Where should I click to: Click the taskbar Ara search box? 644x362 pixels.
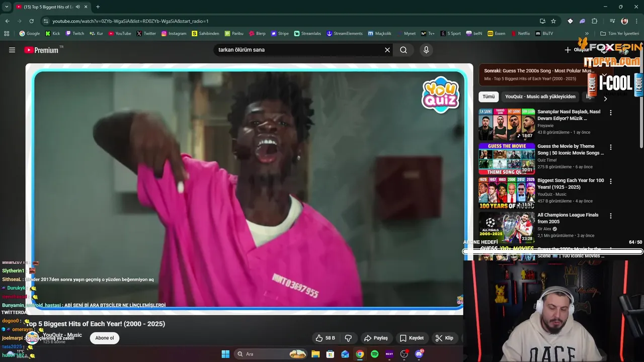[271, 354]
